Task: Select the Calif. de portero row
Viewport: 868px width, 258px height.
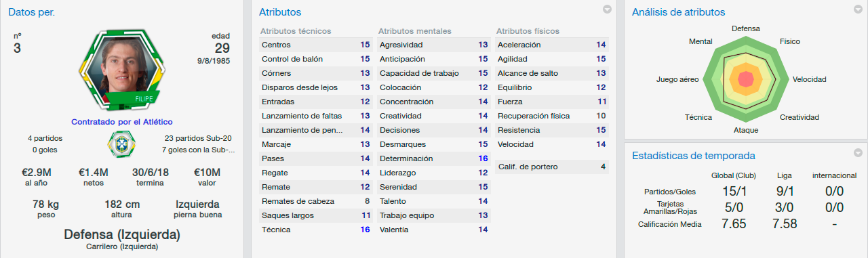Action: coord(552,167)
